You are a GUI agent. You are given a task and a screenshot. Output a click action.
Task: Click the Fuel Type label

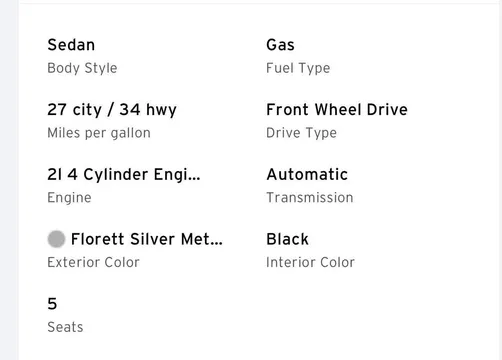pyautogui.click(x=298, y=68)
